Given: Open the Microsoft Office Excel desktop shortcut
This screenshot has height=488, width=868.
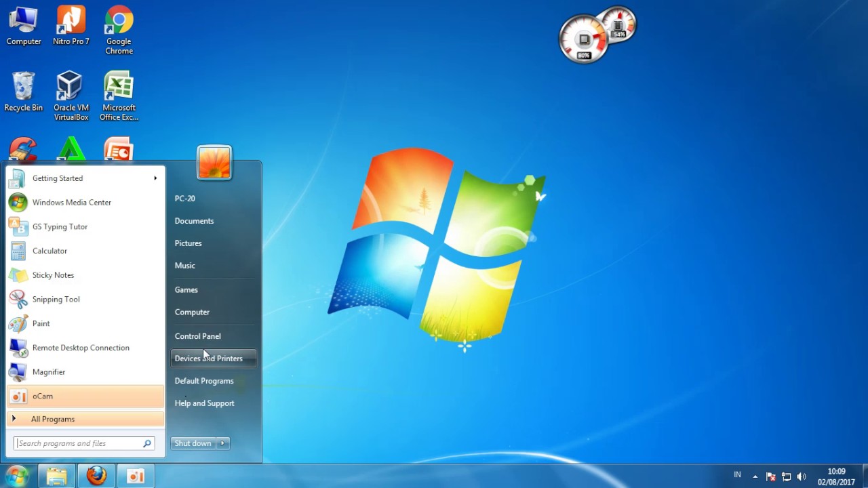Looking at the screenshot, I should (119, 96).
